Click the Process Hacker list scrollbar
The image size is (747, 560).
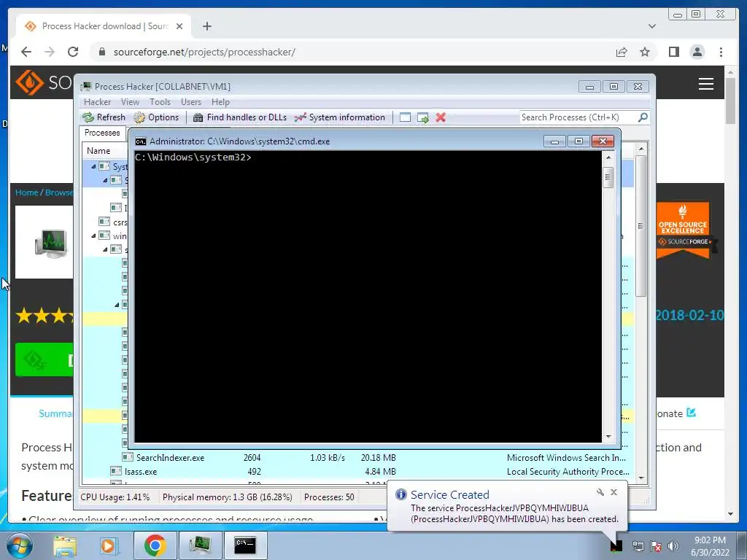coord(640,226)
